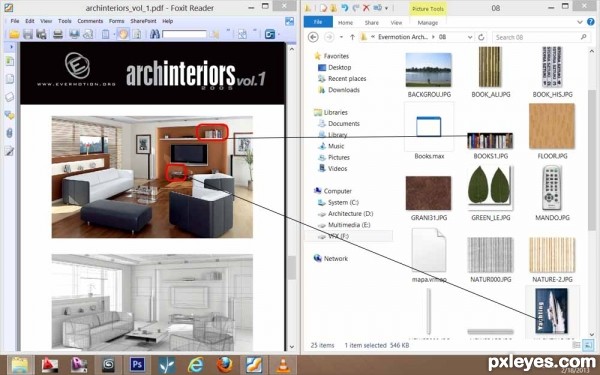Image resolution: width=600 pixels, height=375 pixels.
Task: Switch to the Share ribbon tab
Action: tap(372, 23)
